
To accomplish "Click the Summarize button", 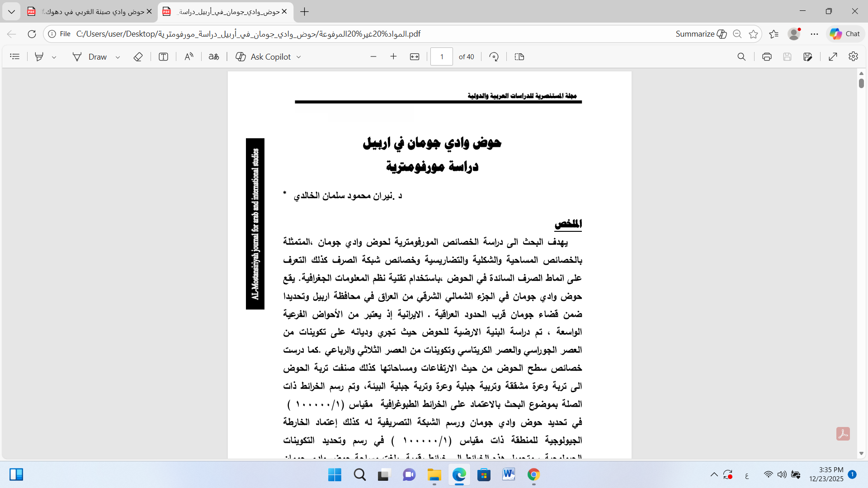I will 701,34.
